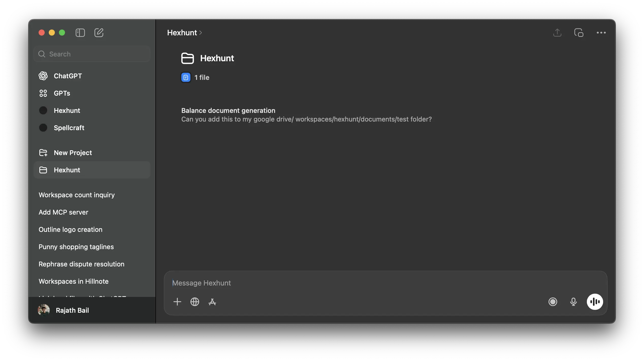Open the three-dot more options menu

(601, 33)
